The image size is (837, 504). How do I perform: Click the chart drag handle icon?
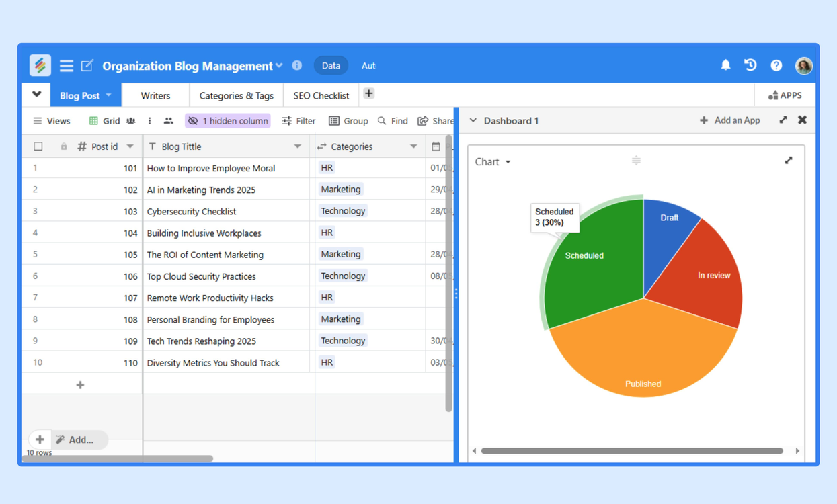(x=636, y=160)
